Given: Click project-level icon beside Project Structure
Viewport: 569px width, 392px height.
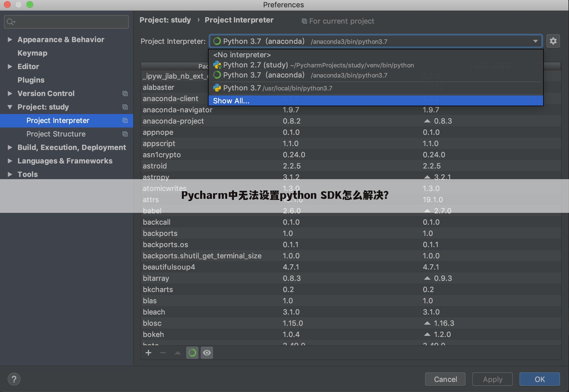Looking at the screenshot, I should (125, 134).
